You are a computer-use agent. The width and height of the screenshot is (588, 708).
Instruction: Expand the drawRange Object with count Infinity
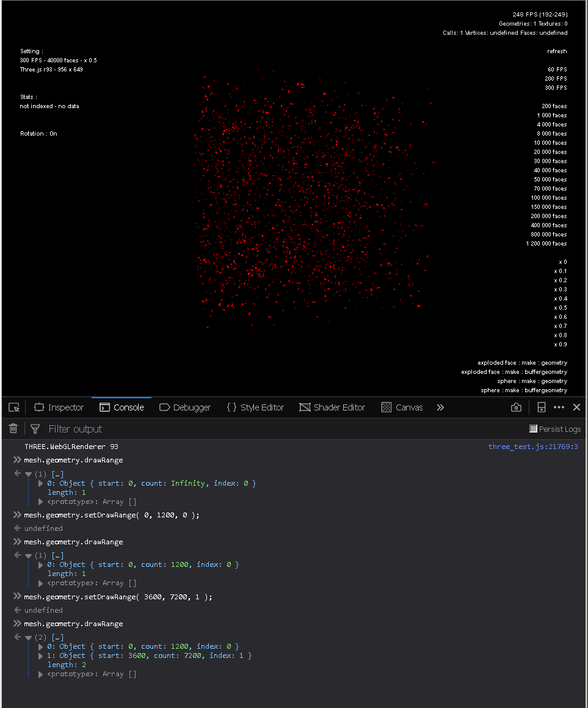click(42, 483)
